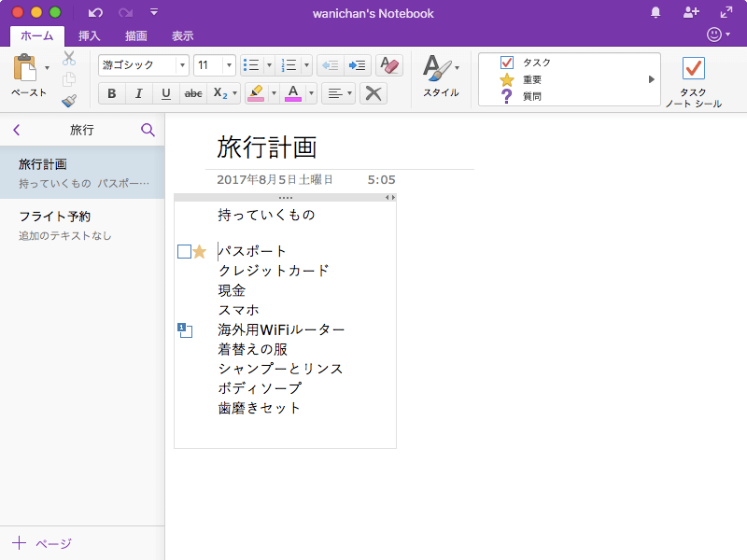Toggle bold formatting
The height and width of the screenshot is (560, 747).
(112, 93)
